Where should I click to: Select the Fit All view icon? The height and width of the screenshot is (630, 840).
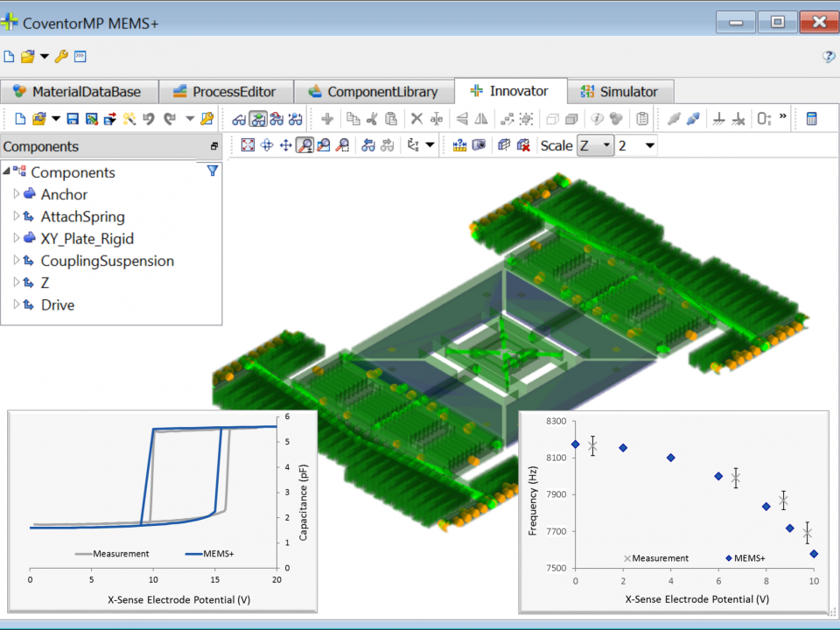click(248, 146)
